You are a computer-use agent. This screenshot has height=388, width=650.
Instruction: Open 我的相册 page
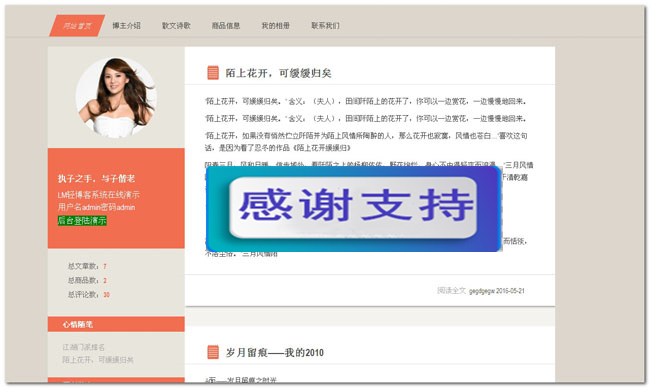click(276, 26)
